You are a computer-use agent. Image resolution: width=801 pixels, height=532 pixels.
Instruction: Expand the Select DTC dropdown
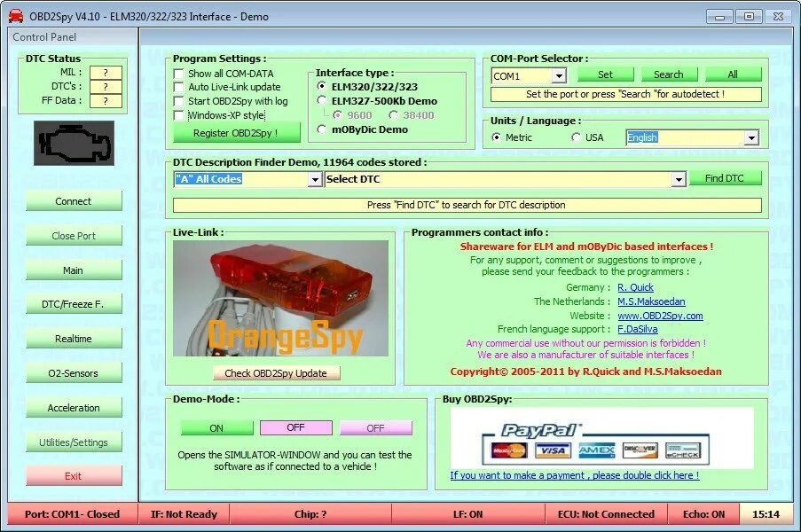679,179
